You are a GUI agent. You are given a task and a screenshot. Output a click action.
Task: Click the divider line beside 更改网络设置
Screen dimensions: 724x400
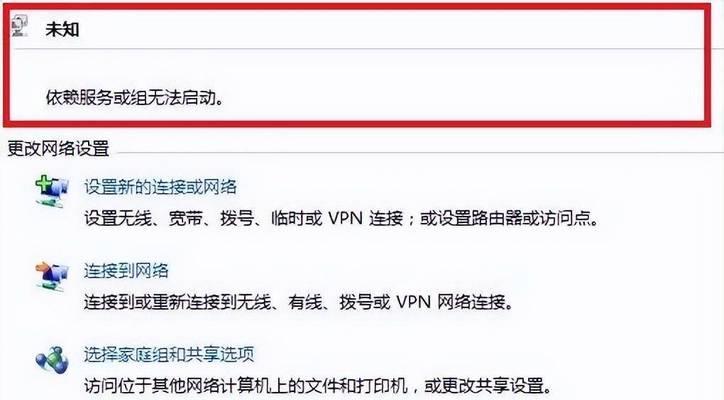pos(418,152)
